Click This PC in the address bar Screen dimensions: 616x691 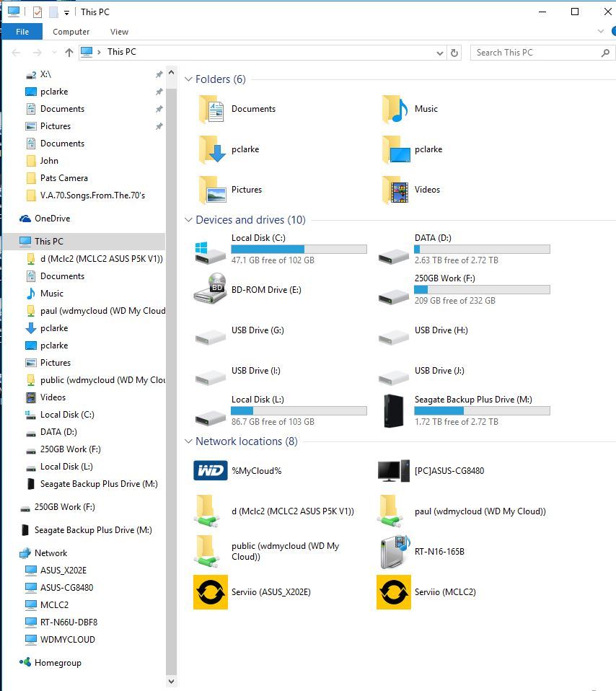122,52
